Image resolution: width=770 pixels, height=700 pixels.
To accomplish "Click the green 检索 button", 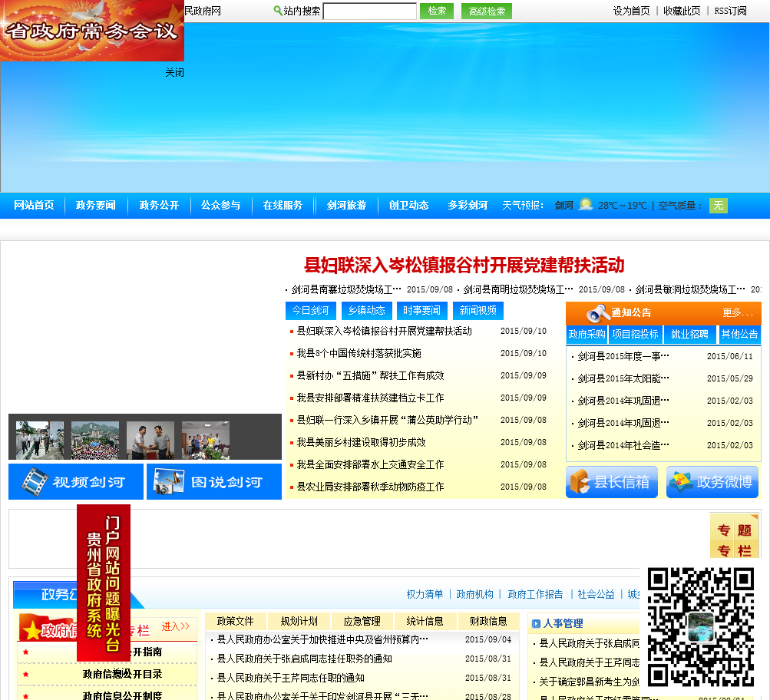I will [437, 11].
